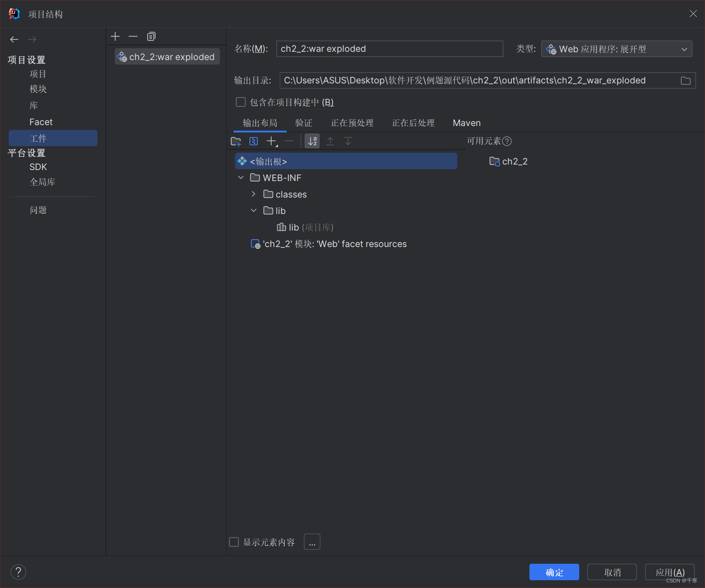Select 工件 in the sidebar
Image resolution: width=705 pixels, height=588 pixels.
[x=53, y=138]
